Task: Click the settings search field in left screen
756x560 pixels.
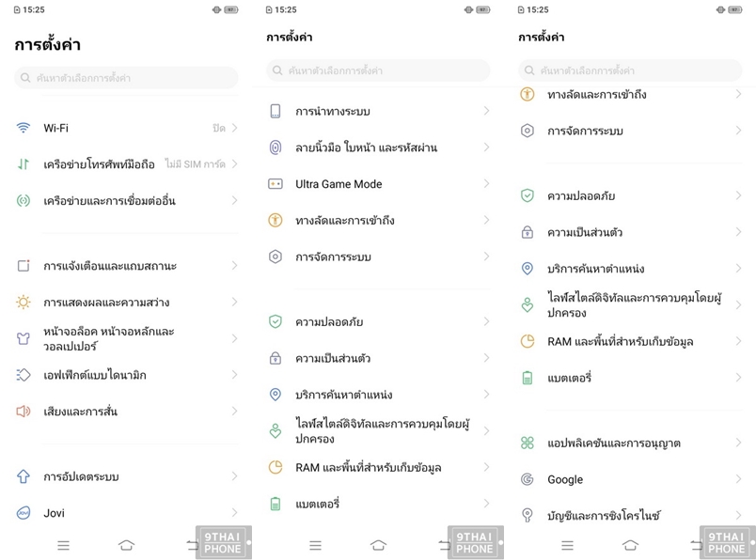Action: click(126, 78)
